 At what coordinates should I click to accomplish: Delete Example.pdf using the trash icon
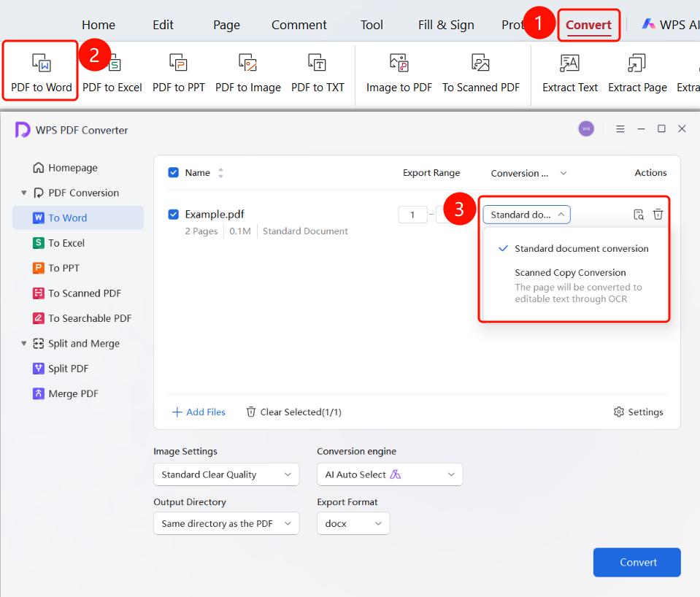click(658, 215)
